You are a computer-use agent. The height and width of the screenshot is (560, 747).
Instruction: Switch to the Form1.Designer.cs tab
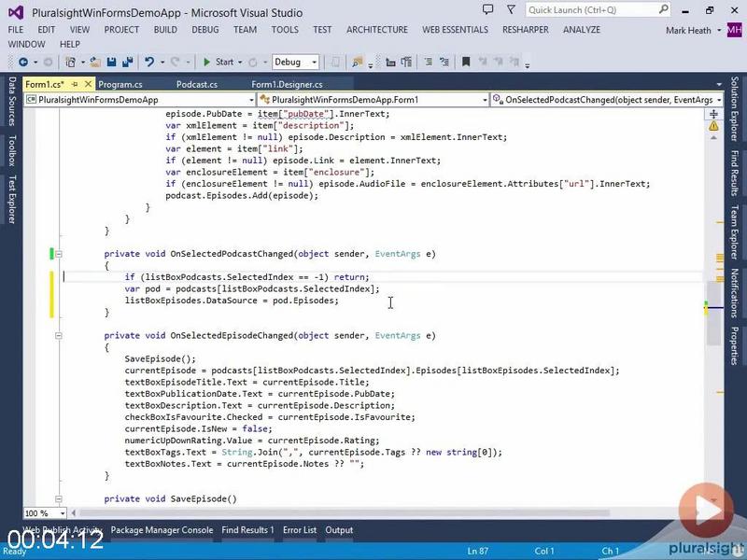click(287, 84)
